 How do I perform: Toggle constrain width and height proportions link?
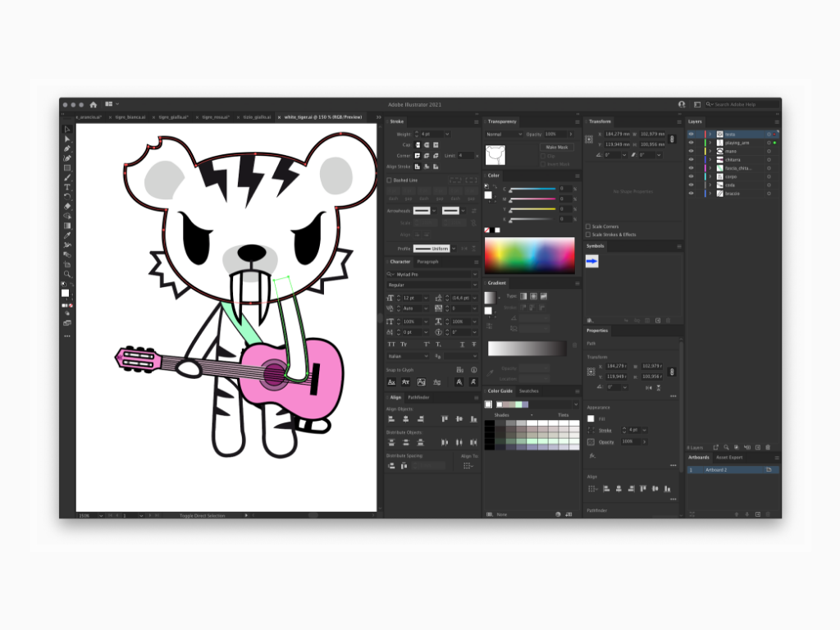pos(673,139)
